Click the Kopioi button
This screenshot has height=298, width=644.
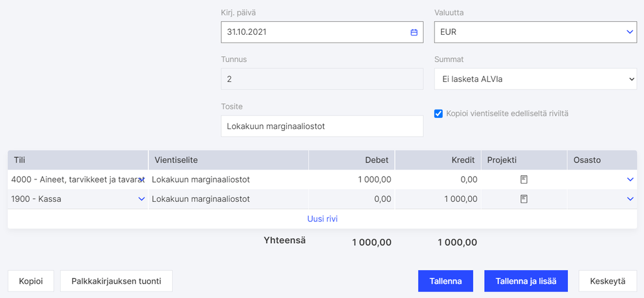(31, 281)
